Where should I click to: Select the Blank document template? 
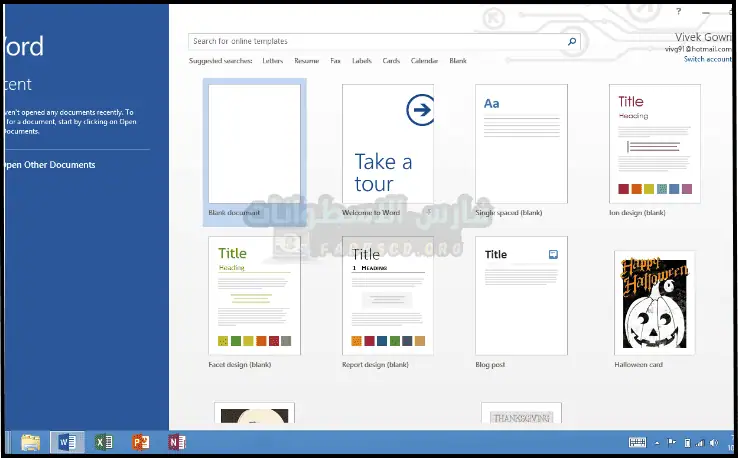[254, 143]
